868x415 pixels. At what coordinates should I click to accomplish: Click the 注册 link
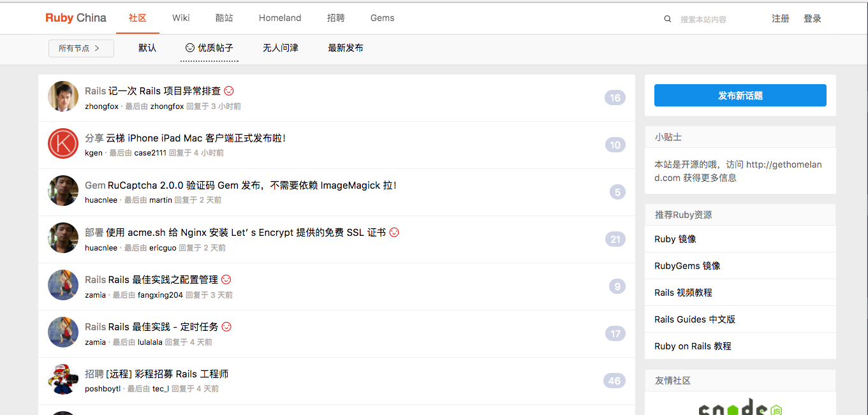[781, 18]
